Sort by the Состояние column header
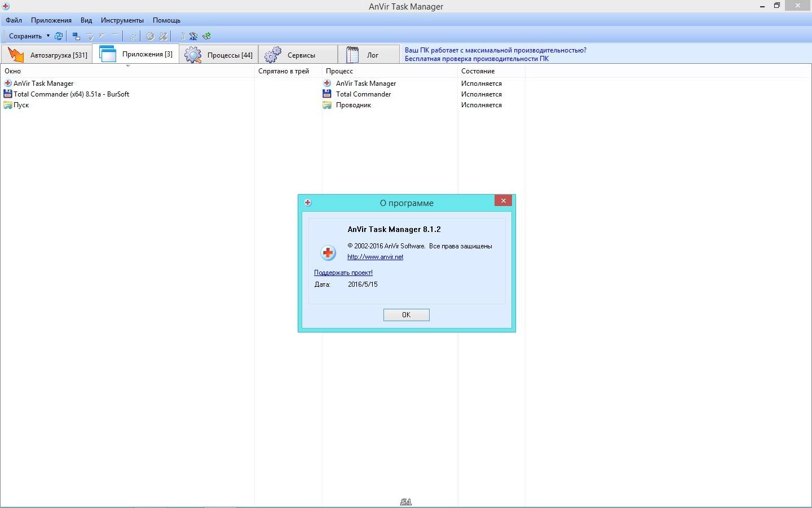Image resolution: width=812 pixels, height=508 pixels. pyautogui.click(x=491, y=71)
